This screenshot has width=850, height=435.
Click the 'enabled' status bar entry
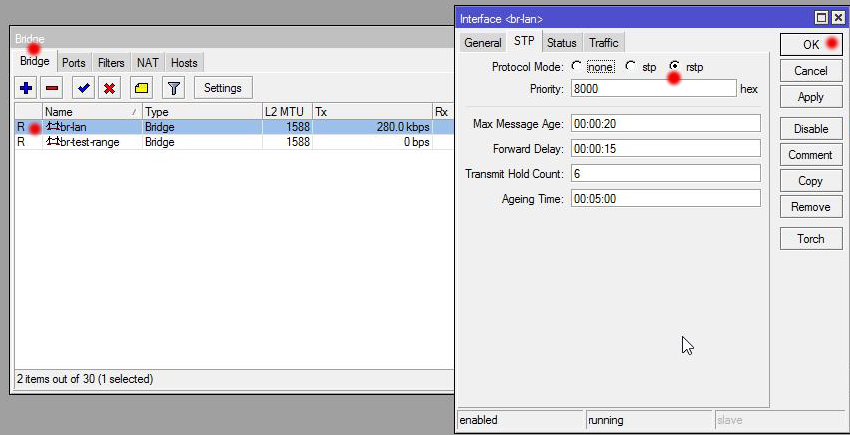click(520, 420)
